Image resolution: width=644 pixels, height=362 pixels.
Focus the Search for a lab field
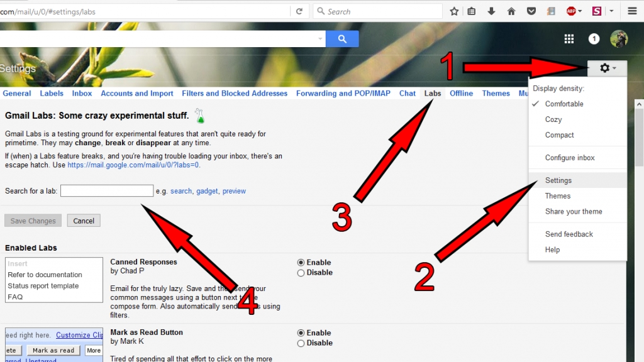tap(107, 190)
